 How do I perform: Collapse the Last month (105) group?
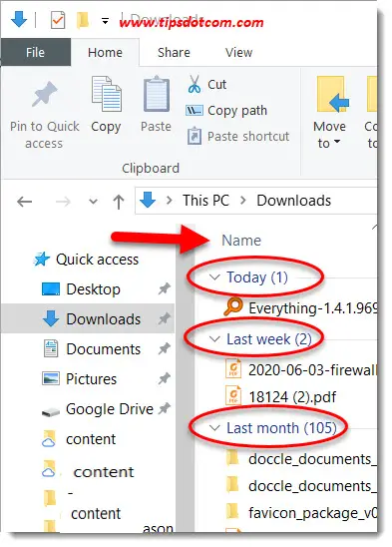coord(214,427)
